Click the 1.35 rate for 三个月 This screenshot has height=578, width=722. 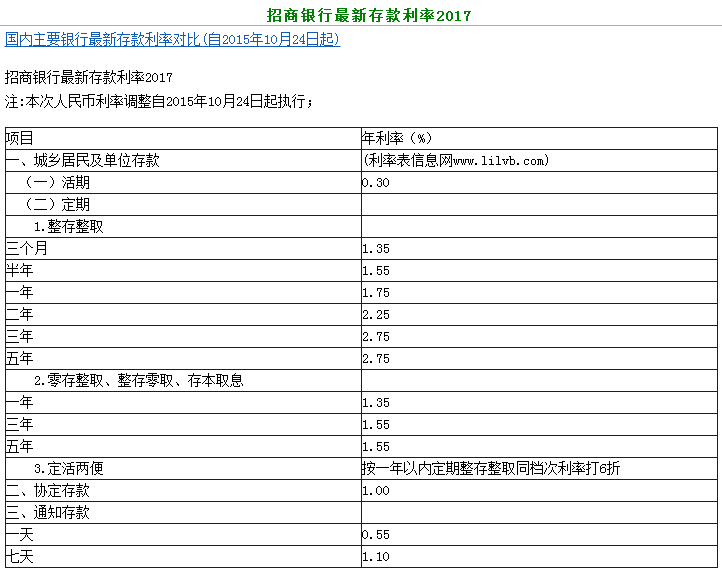coord(376,249)
